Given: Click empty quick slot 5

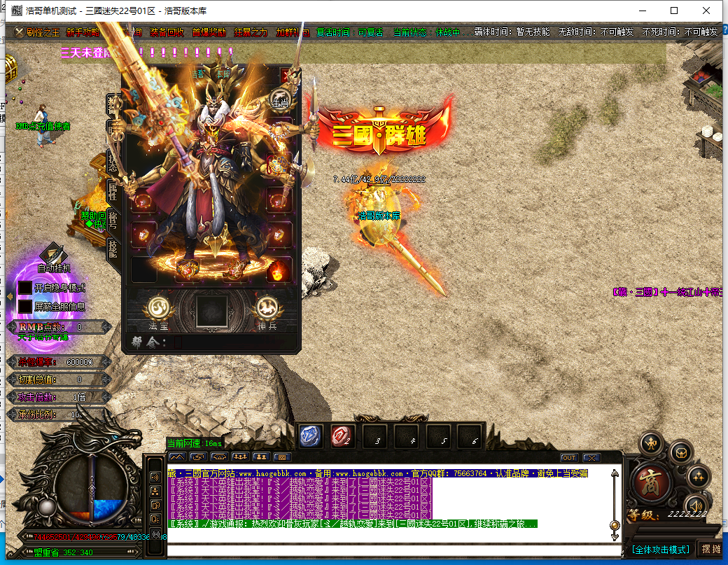Looking at the screenshot, I should click(439, 436).
